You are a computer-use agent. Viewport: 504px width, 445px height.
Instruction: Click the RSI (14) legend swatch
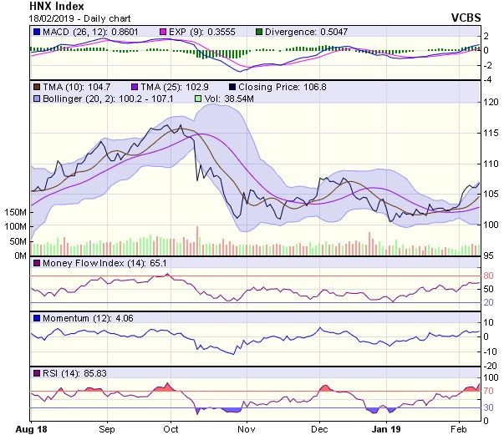pyautogui.click(x=37, y=372)
